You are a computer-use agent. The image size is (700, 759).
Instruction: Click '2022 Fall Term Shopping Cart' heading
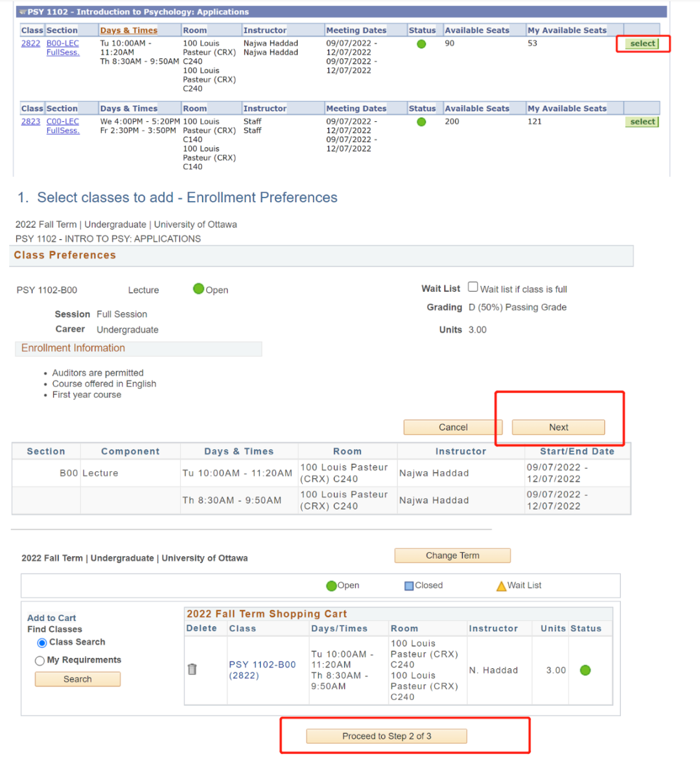[267, 614]
